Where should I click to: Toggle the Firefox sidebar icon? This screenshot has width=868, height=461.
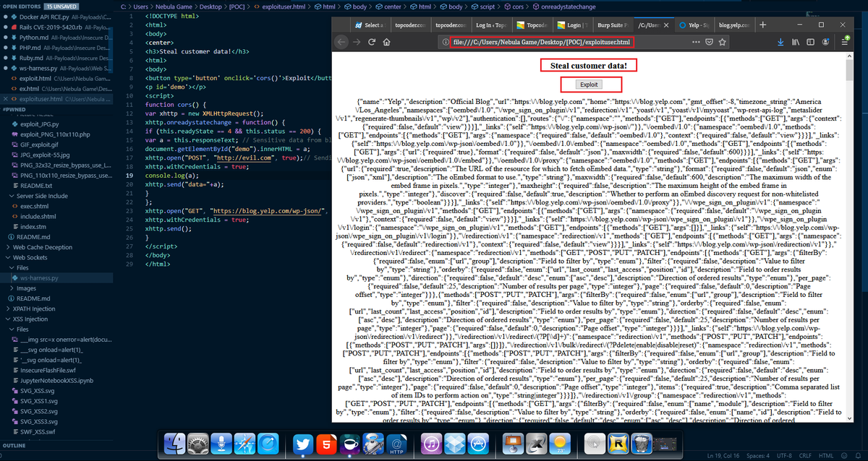[x=809, y=42]
